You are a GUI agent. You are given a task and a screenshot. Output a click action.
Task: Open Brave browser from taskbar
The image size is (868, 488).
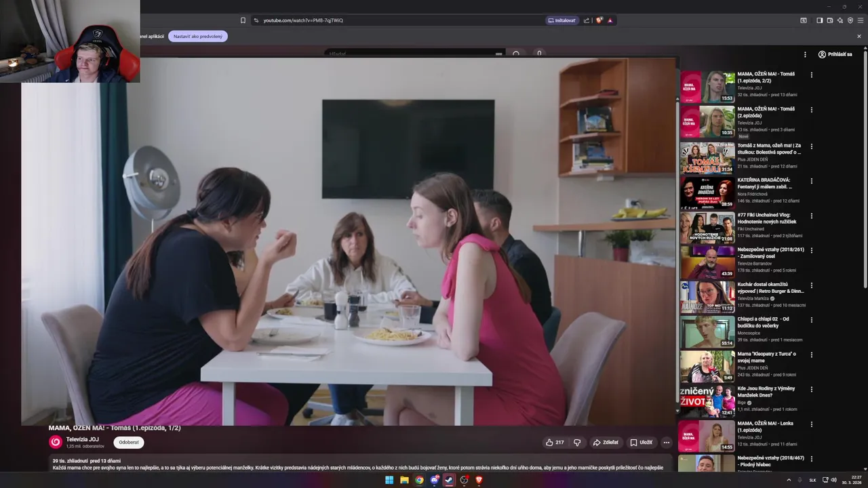(479, 480)
